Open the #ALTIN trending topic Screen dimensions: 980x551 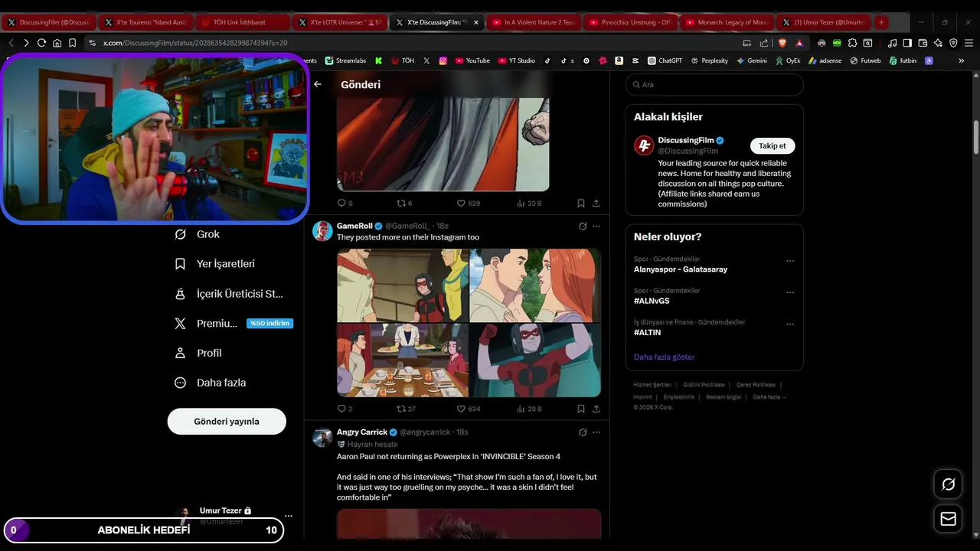coord(647,332)
